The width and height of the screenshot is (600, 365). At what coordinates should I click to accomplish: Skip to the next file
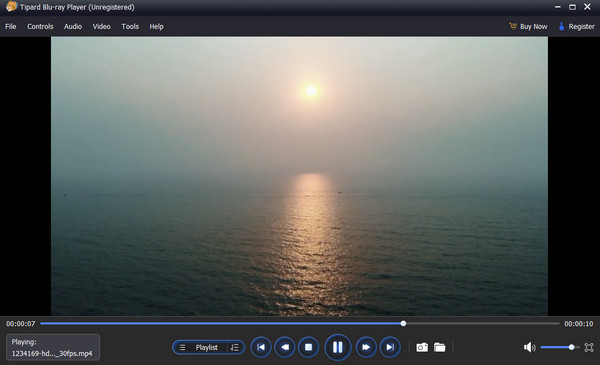[x=390, y=347]
